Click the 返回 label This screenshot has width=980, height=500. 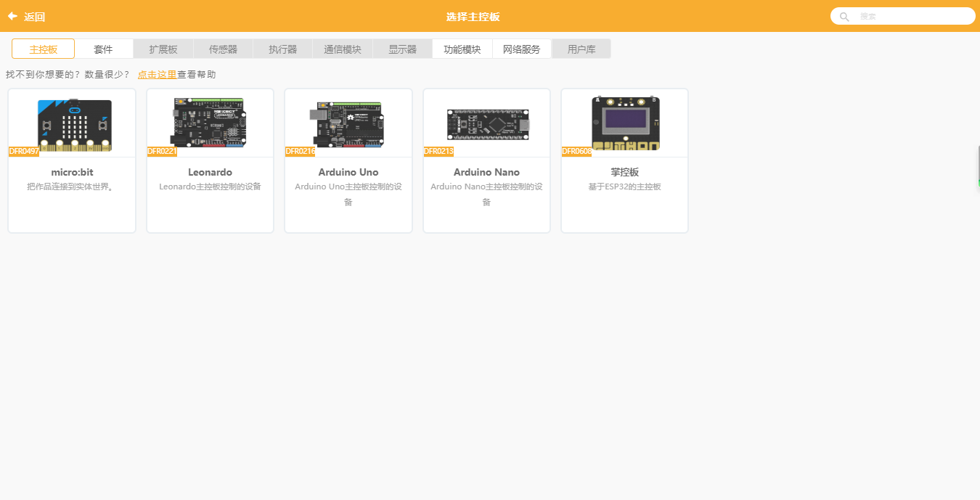(35, 17)
